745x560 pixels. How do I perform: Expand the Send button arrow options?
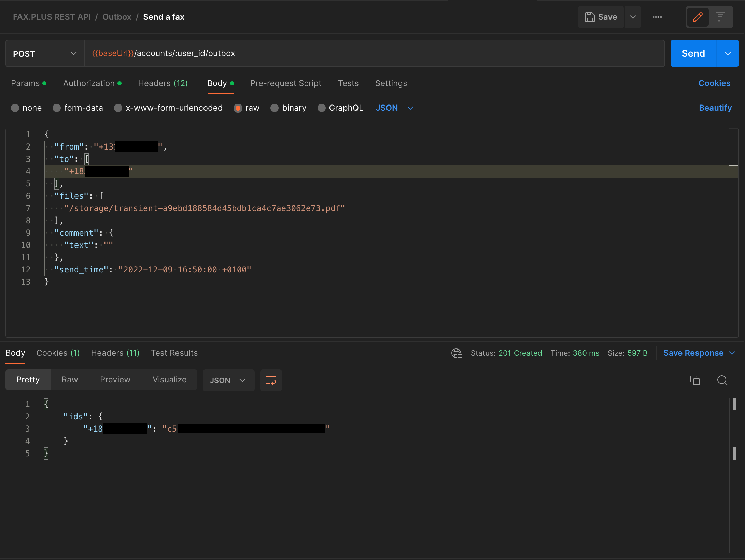[728, 54]
